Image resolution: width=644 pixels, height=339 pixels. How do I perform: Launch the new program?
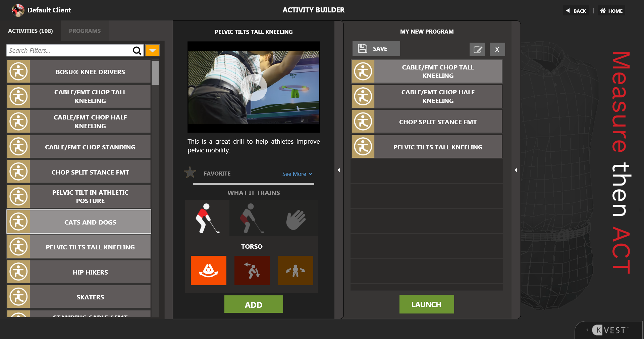point(426,304)
